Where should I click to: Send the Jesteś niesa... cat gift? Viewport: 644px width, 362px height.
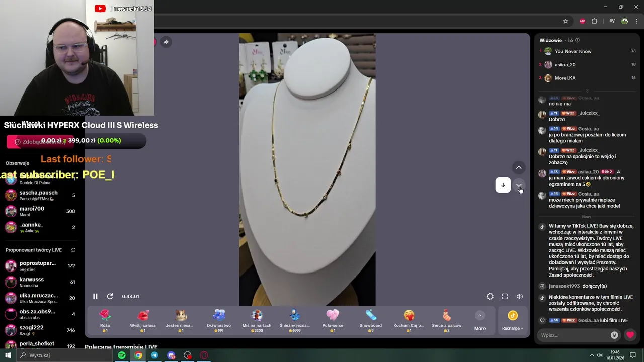[181, 320]
